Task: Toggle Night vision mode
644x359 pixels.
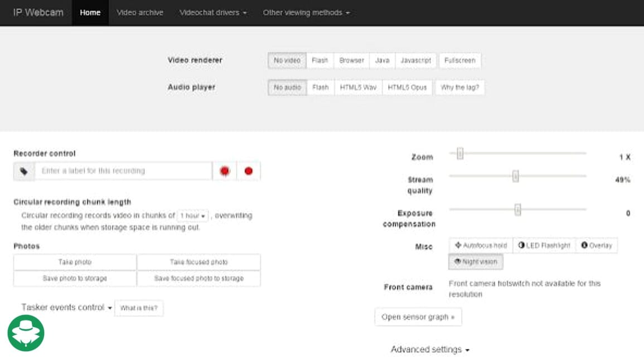Action: click(476, 261)
